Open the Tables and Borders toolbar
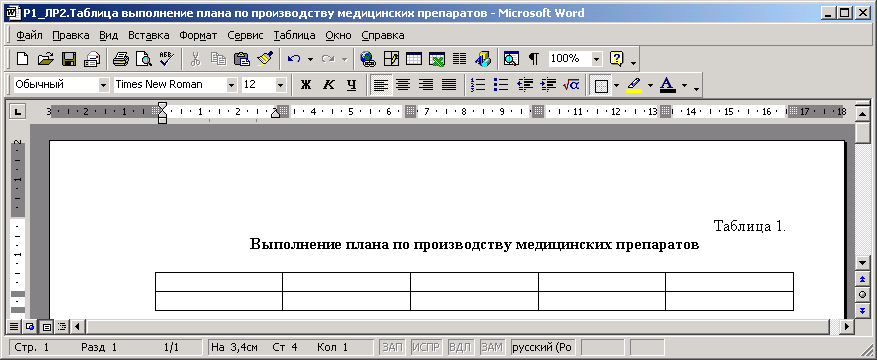Image resolution: width=877 pixels, height=360 pixels. pyautogui.click(x=391, y=58)
